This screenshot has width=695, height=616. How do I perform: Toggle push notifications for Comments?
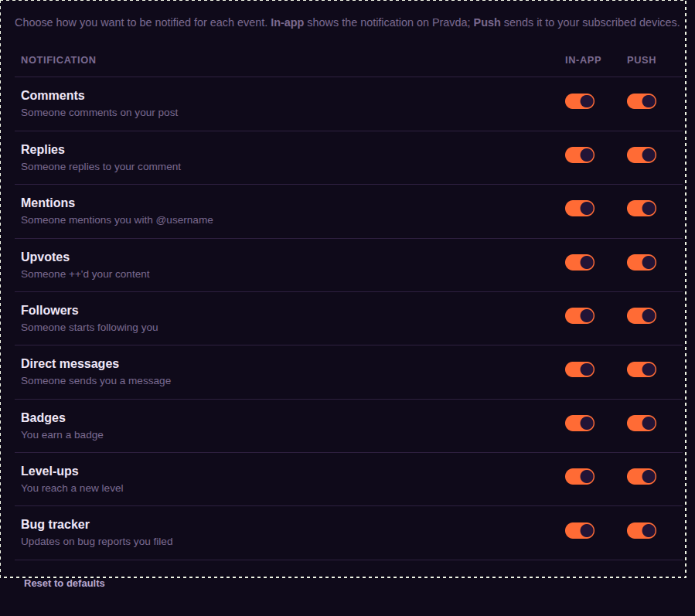642,101
